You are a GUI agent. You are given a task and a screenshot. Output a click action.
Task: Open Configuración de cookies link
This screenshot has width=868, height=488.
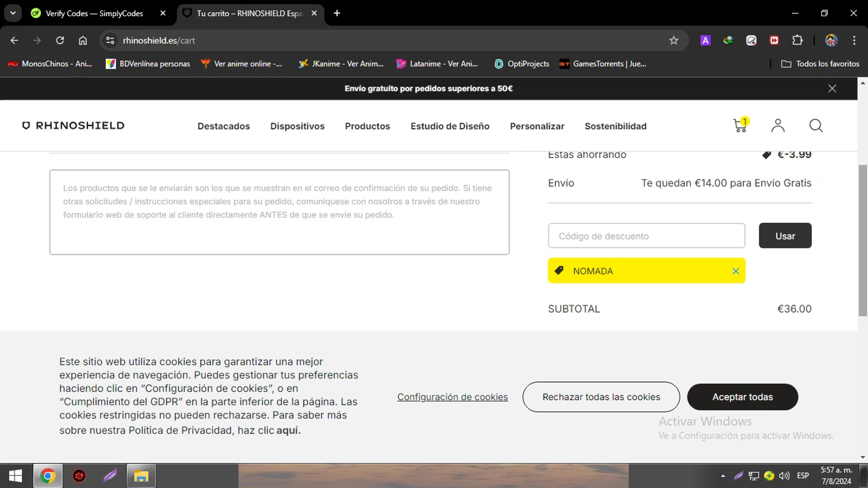click(453, 397)
